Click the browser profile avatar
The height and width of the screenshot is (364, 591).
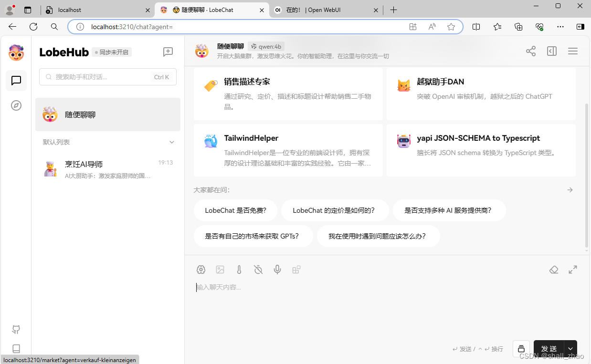pos(10,10)
